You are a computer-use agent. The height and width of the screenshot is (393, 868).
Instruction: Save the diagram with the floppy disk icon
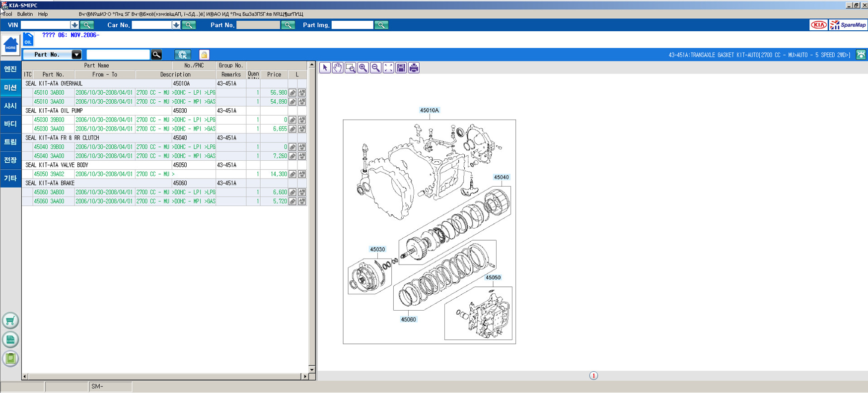[401, 68]
